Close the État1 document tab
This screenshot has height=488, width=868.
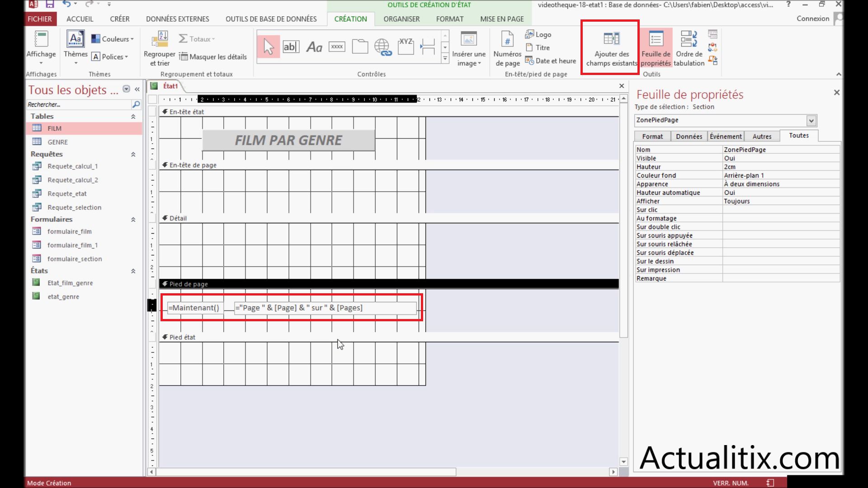(x=622, y=86)
